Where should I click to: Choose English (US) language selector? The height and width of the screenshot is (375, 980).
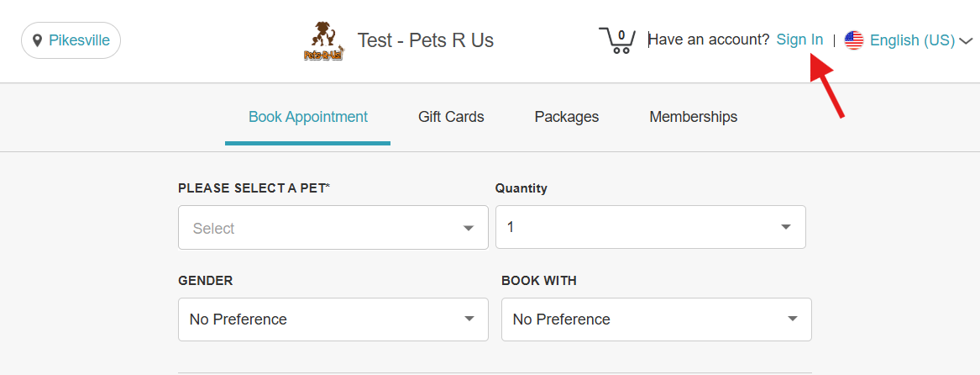tap(912, 40)
